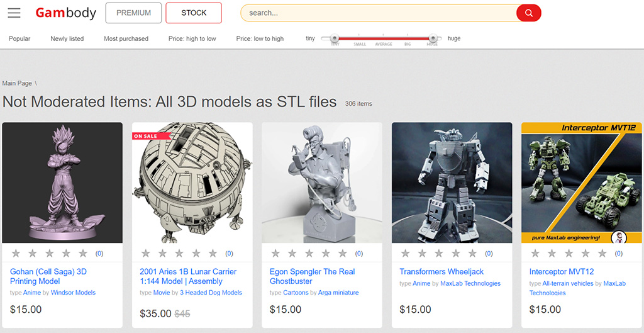The width and height of the screenshot is (644, 333).
Task: Rate Gohan model with first star
Action: pos(16,253)
